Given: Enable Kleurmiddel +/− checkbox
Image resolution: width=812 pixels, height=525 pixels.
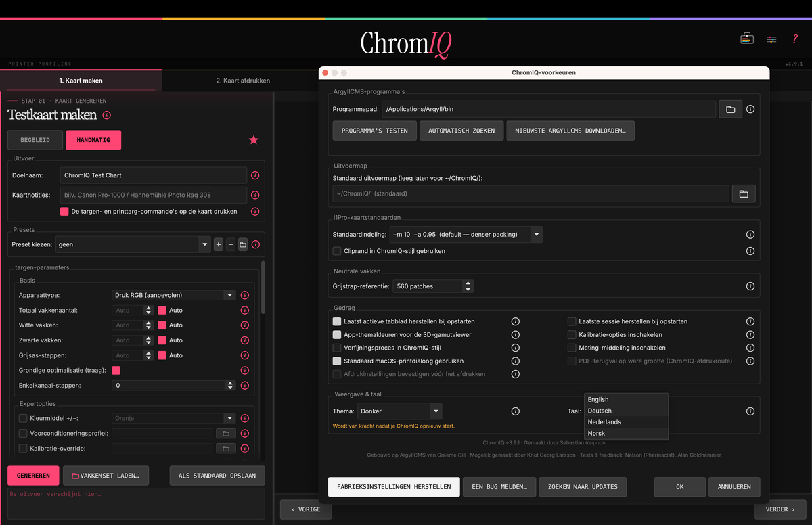Looking at the screenshot, I should 23,418.
